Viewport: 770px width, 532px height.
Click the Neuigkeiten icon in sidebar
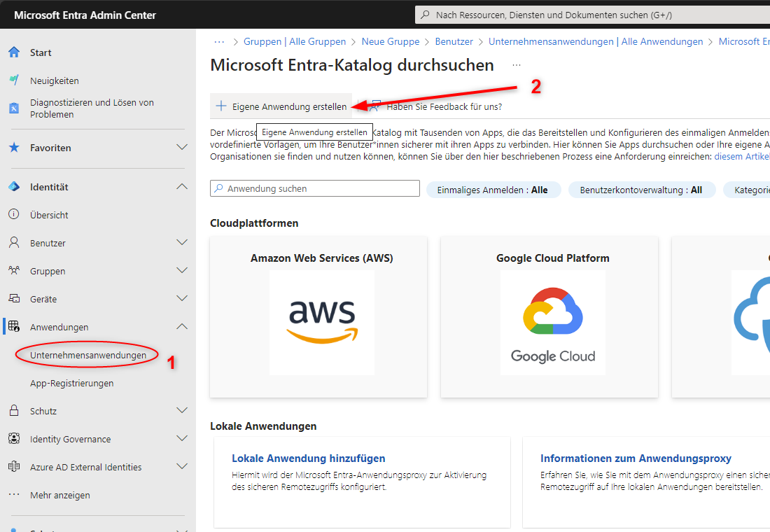pos(14,80)
